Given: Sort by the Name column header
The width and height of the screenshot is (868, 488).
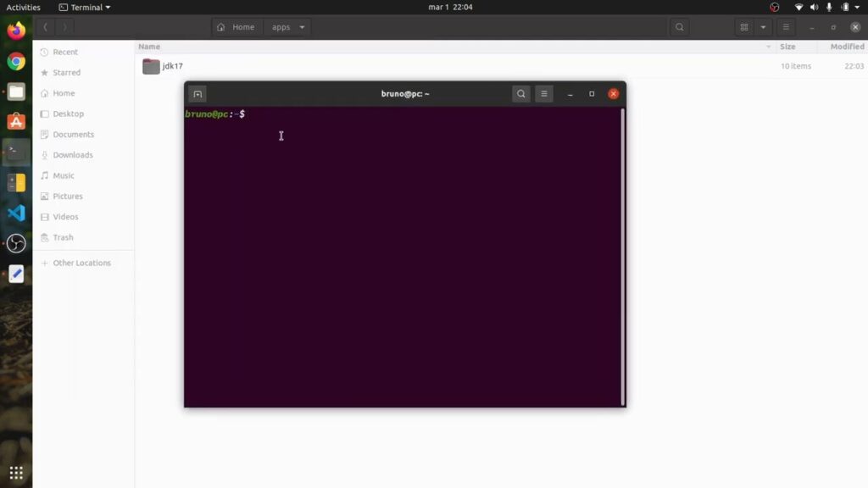Looking at the screenshot, I should [149, 47].
